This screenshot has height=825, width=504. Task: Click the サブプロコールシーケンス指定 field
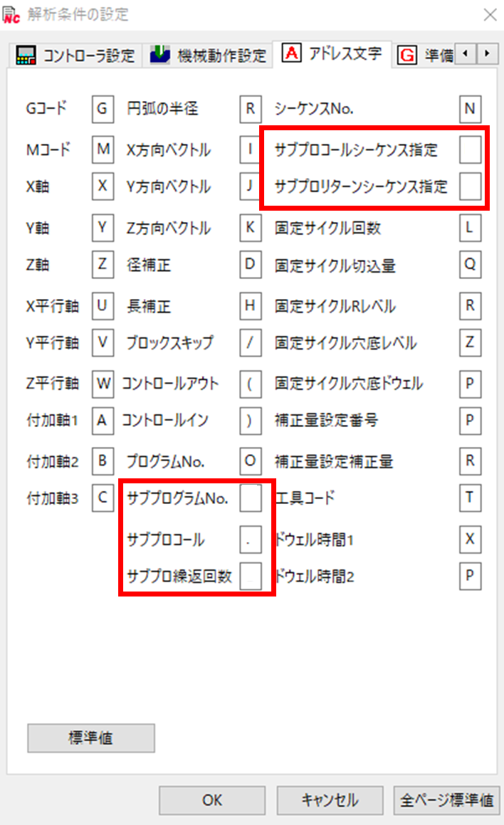(471, 150)
